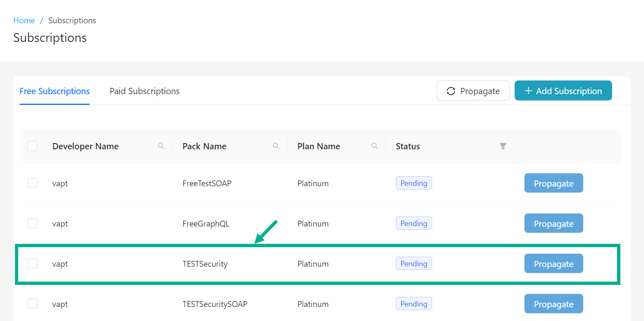Click the Add Subscription button
The width and height of the screenshot is (644, 321).
(563, 90)
